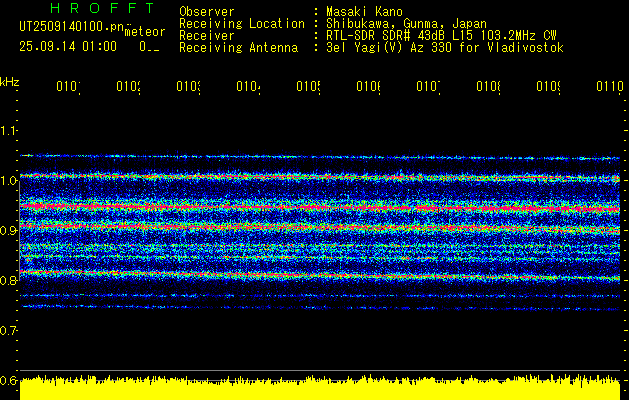
Task: Click location text Shibukawa, Gunma, Japan
Action: (x=406, y=24)
